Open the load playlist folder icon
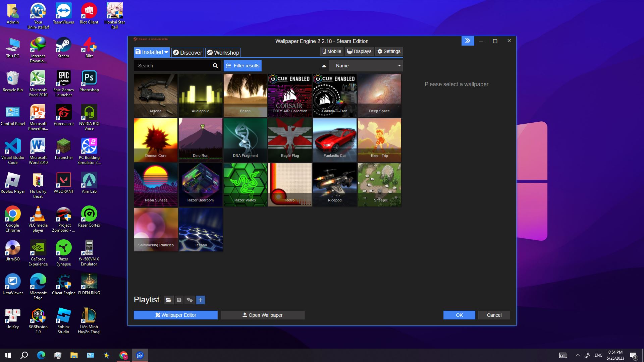This screenshot has height=362, width=644. coord(168,300)
